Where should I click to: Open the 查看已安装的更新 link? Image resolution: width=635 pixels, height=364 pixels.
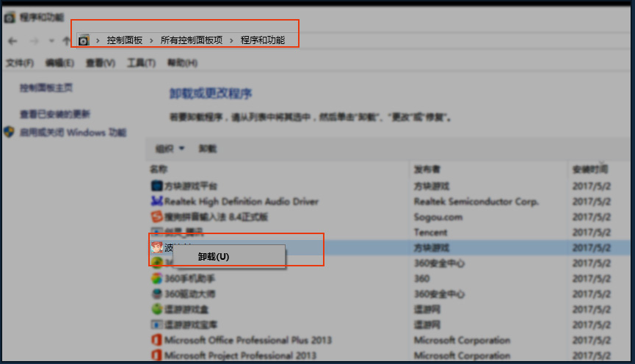coord(55,114)
